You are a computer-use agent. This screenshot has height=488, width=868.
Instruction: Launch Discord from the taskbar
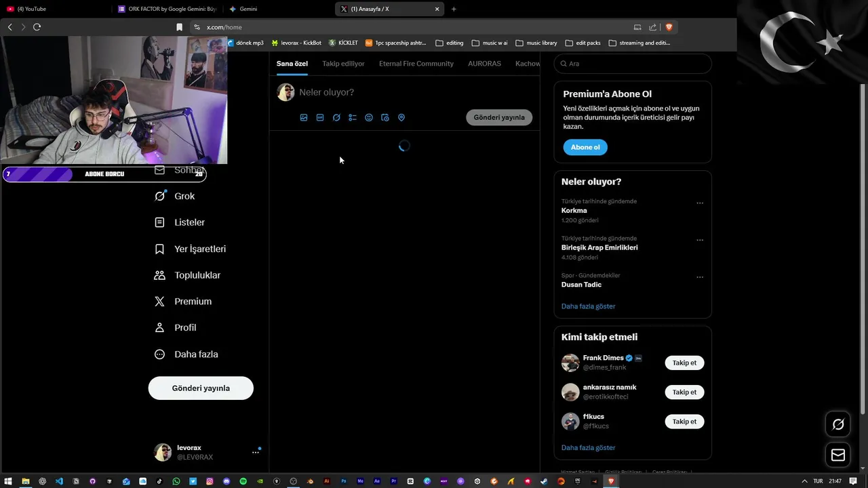point(226,481)
